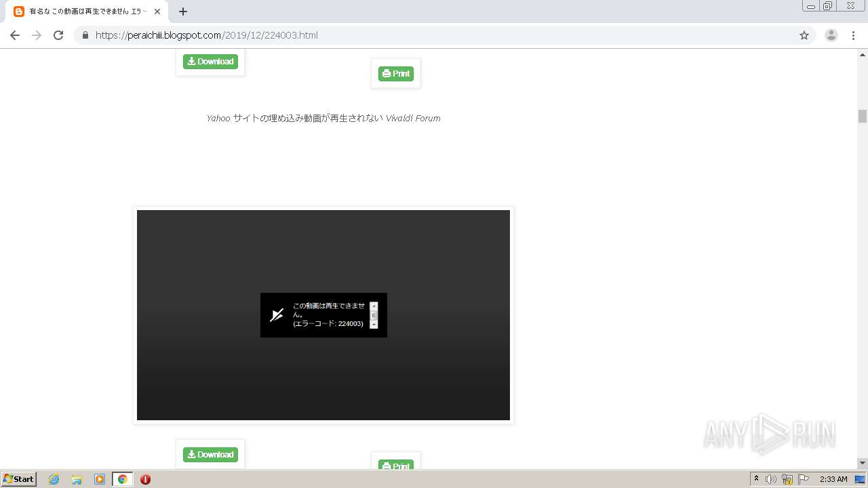Restore down the Chrome window
This screenshot has width=868, height=488.
(828, 6)
